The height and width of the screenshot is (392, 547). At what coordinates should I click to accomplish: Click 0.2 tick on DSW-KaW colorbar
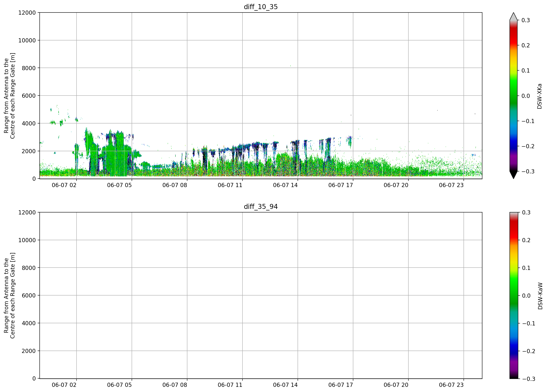click(526, 240)
